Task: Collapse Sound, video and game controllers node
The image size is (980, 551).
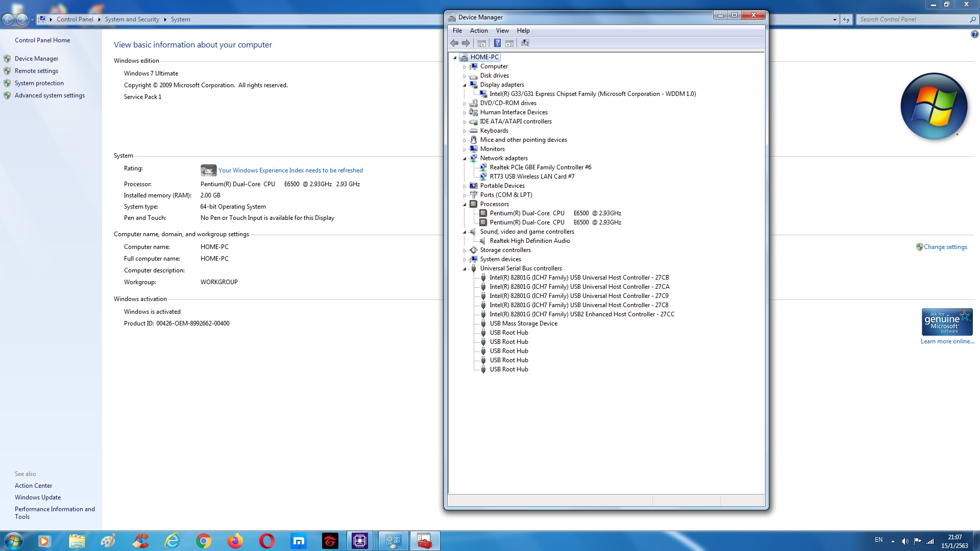Action: pyautogui.click(x=464, y=232)
